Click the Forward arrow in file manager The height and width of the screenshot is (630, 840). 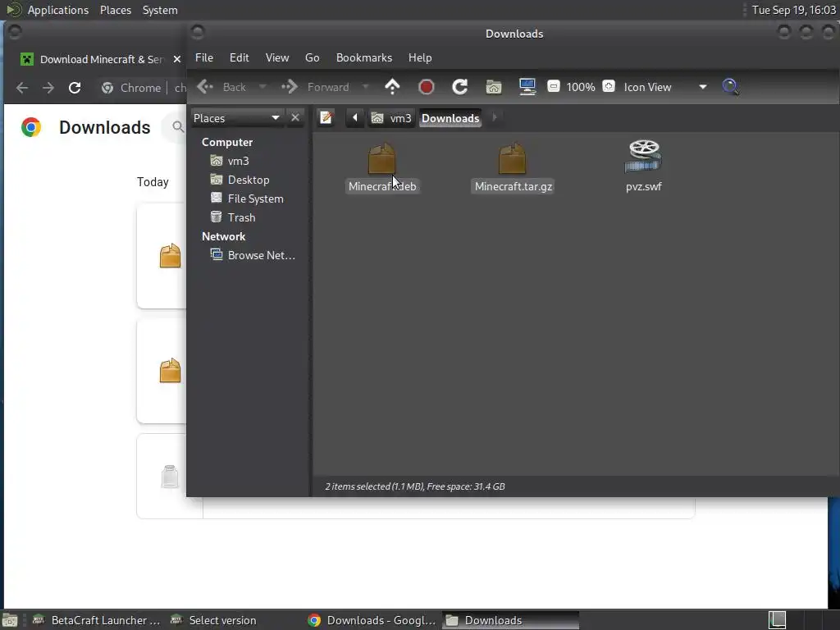click(x=290, y=87)
